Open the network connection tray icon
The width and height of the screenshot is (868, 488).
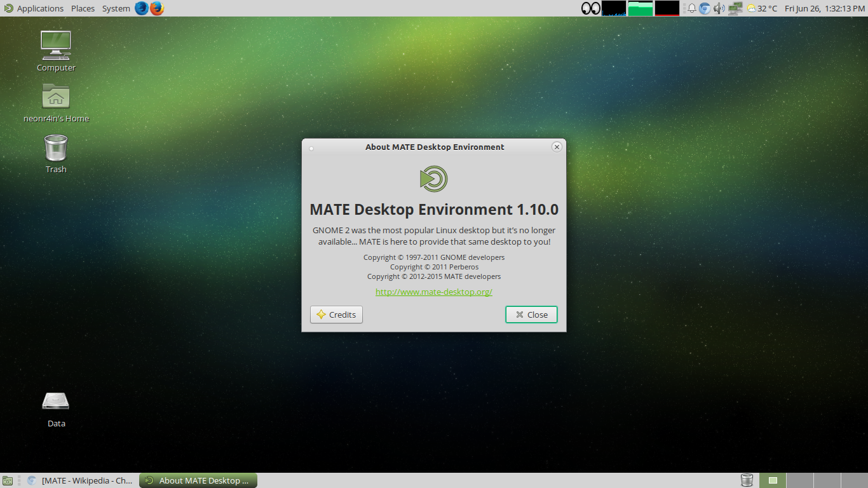click(735, 8)
